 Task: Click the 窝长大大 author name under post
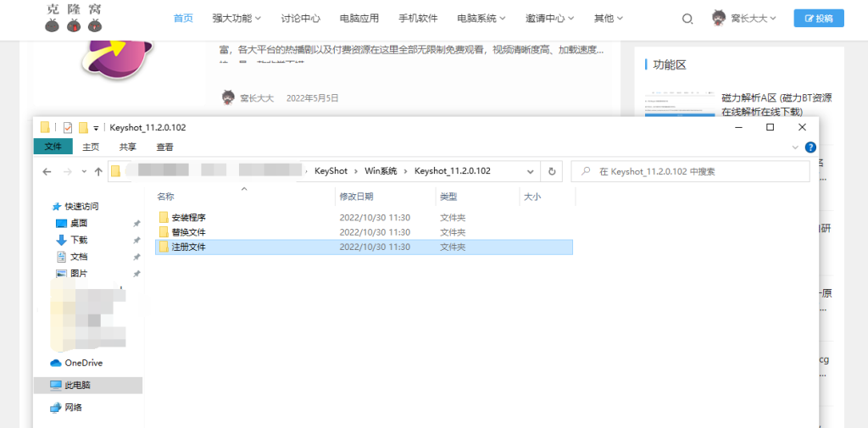click(x=257, y=98)
